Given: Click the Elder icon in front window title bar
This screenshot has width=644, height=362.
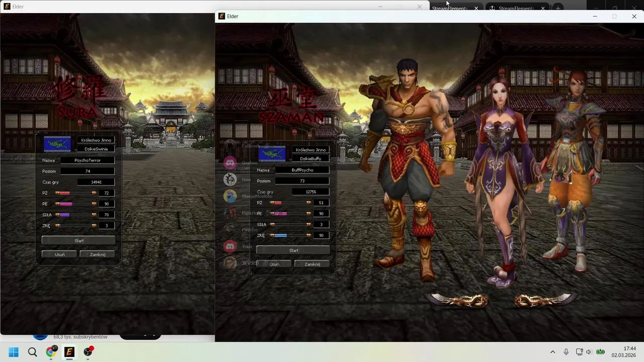Looking at the screenshot, I should [221, 16].
